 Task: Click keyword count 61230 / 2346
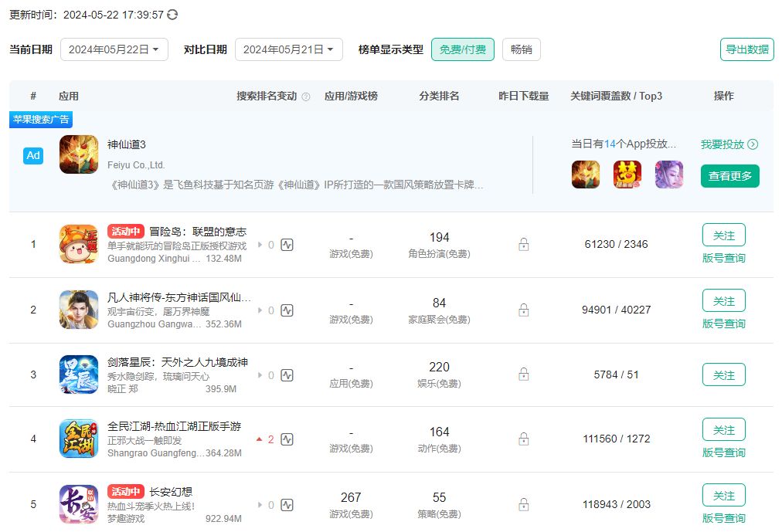tap(617, 244)
